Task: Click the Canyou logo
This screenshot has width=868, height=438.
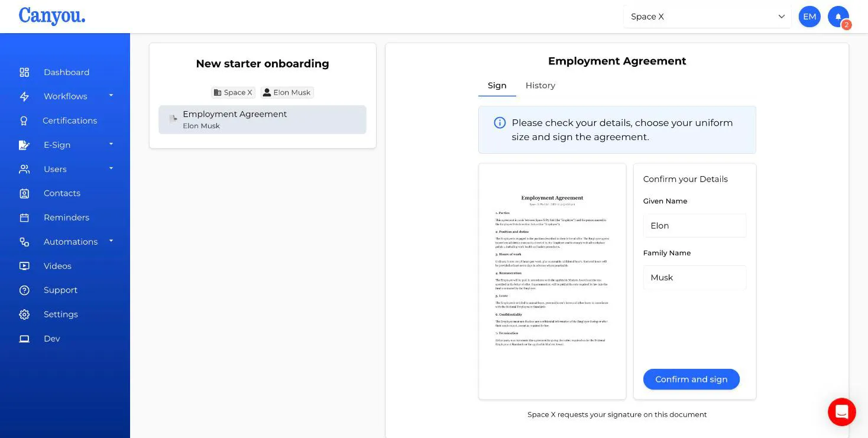Action: 52,16
